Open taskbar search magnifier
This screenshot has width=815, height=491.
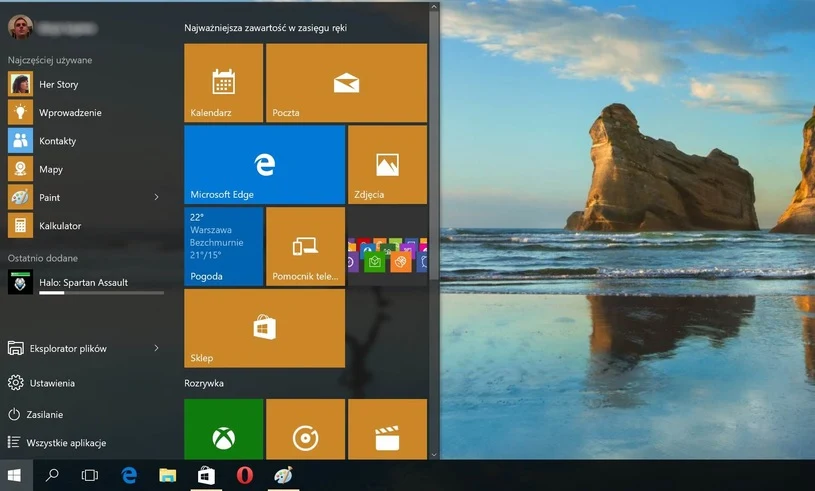52,475
